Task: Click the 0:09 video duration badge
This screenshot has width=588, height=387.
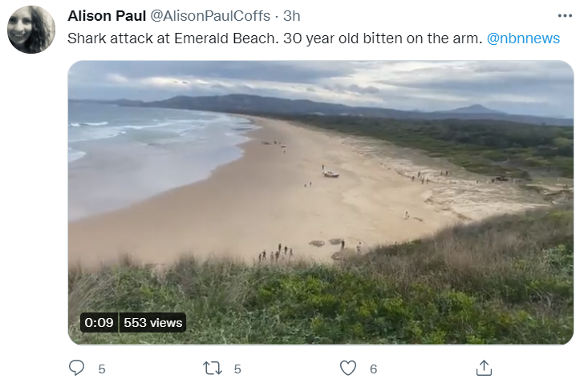Action: 99,323
